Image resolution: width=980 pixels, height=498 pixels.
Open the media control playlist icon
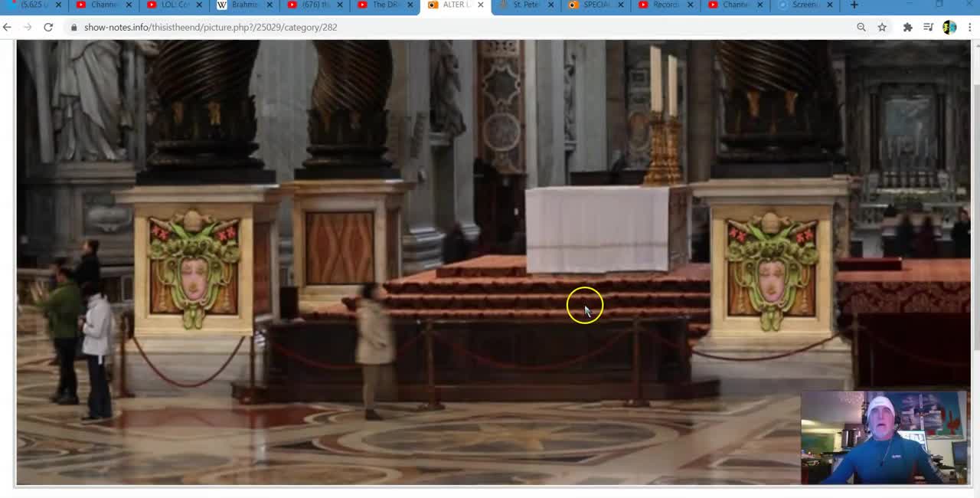coord(929,27)
